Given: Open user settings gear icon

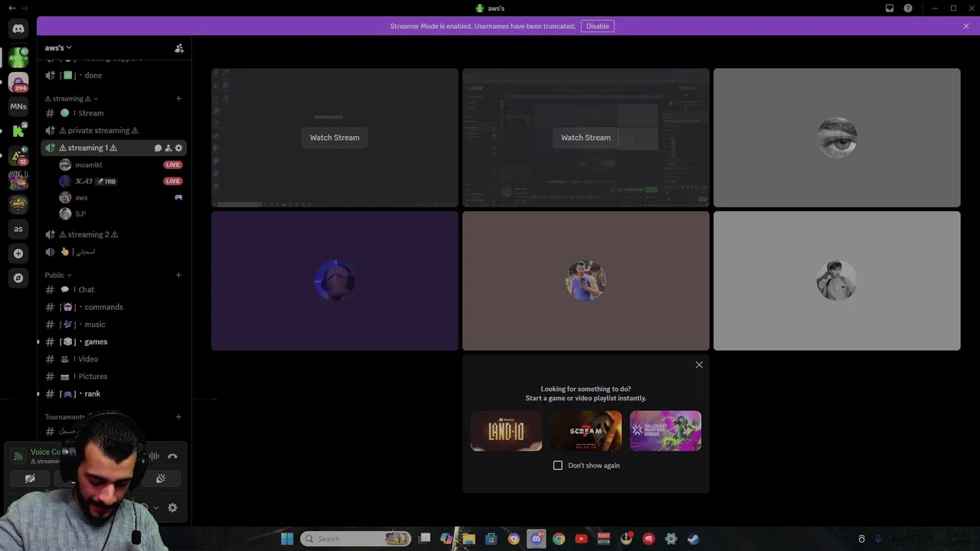Looking at the screenshot, I should pyautogui.click(x=172, y=507).
